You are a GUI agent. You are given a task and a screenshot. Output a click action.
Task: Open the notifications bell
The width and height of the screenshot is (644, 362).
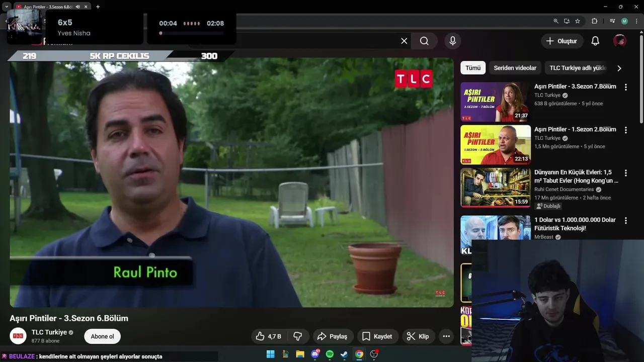(595, 41)
